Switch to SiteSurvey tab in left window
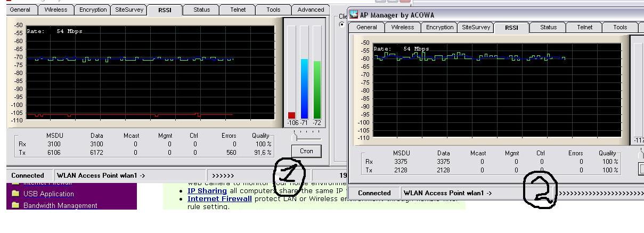Viewport: 644px width, 233px height. pos(128,10)
